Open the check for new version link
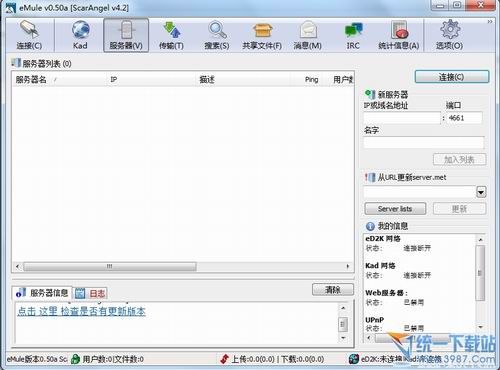This screenshot has width=500, height=370. click(x=81, y=311)
